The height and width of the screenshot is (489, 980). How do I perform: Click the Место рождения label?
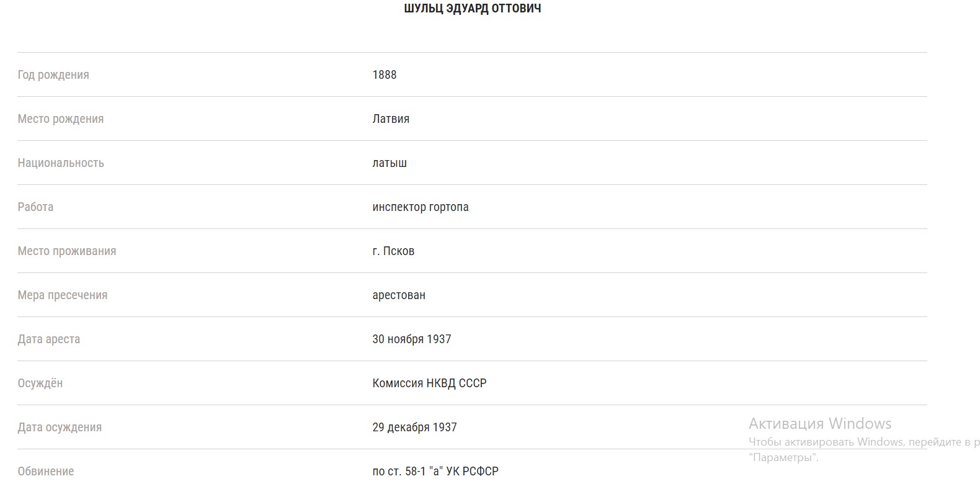[61, 119]
